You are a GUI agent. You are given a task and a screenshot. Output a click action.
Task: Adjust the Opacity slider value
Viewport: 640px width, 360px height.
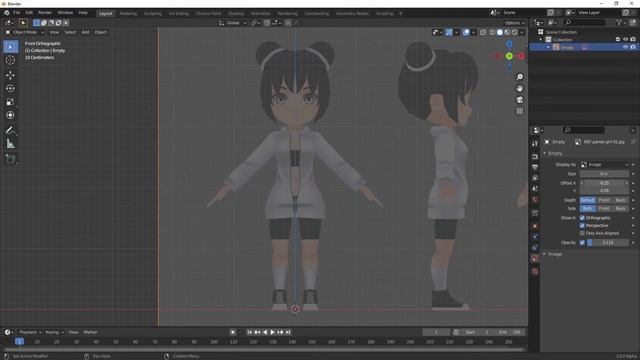click(608, 242)
